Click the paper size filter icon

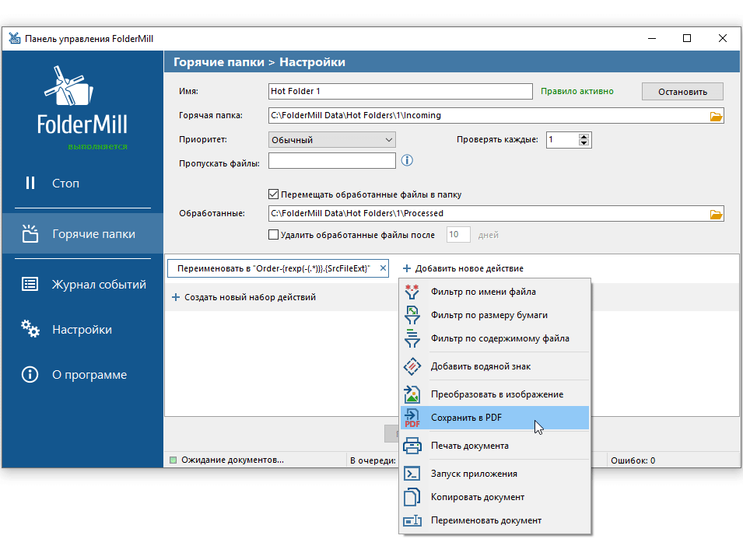coord(412,315)
